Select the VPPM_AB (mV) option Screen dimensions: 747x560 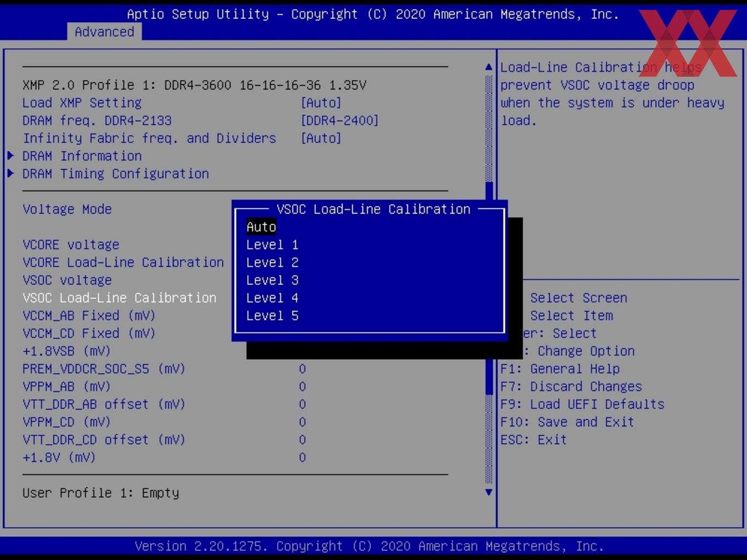click(66, 387)
